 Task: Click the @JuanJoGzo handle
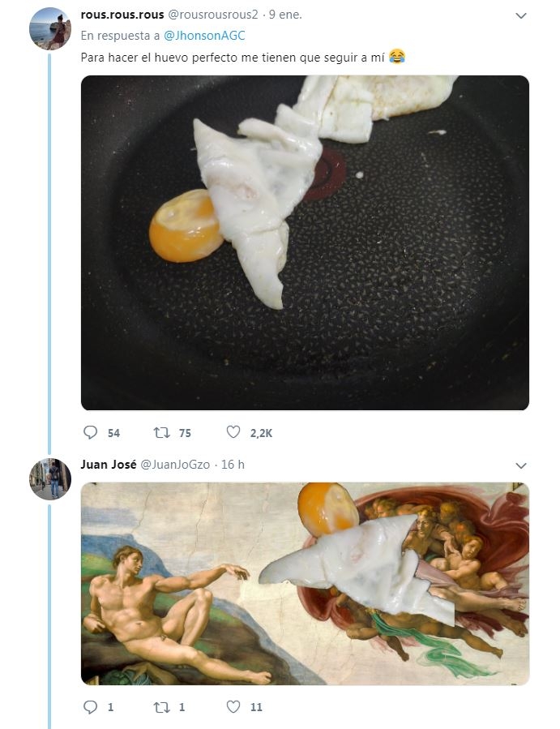pyautogui.click(x=175, y=465)
